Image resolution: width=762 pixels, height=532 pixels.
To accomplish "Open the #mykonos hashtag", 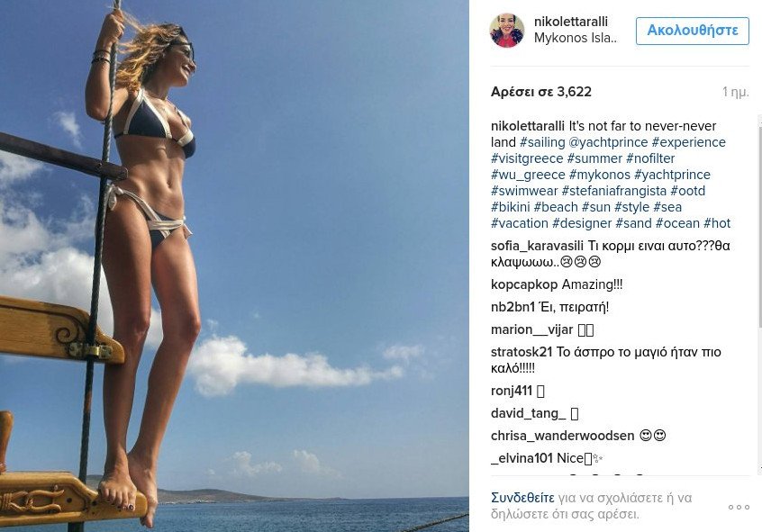I will click(600, 175).
